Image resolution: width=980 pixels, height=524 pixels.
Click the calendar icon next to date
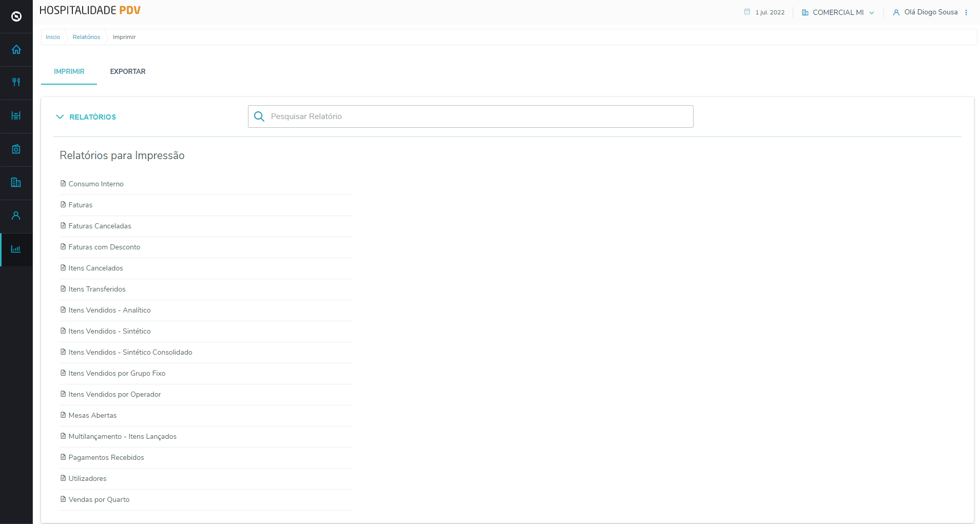[x=747, y=12]
